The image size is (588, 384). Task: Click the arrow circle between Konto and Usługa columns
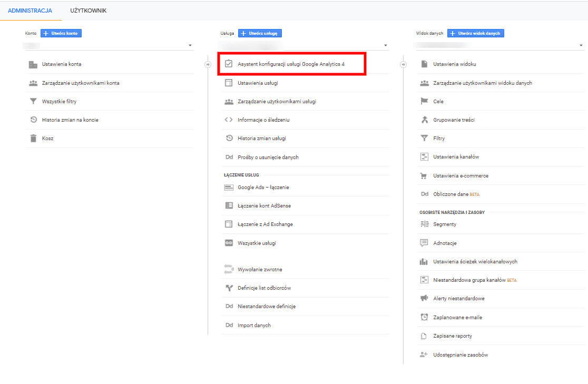pos(208,64)
